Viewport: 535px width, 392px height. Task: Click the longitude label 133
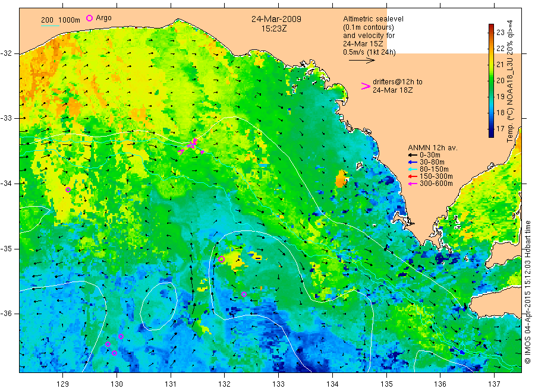tap(278, 384)
